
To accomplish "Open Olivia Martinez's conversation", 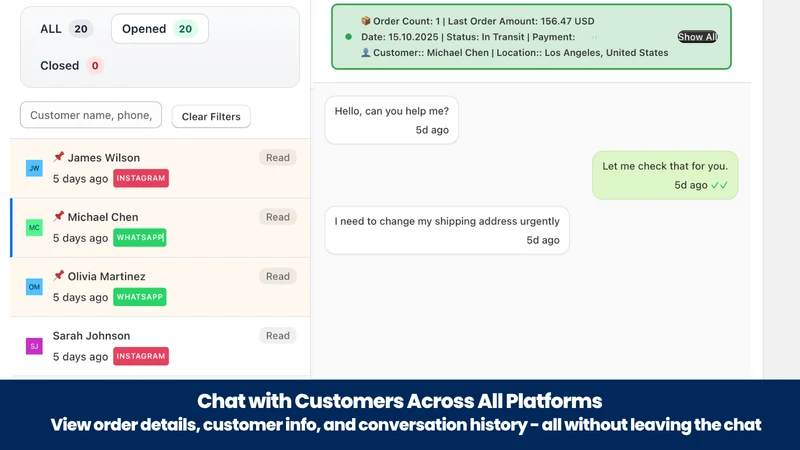I will 160,287.
